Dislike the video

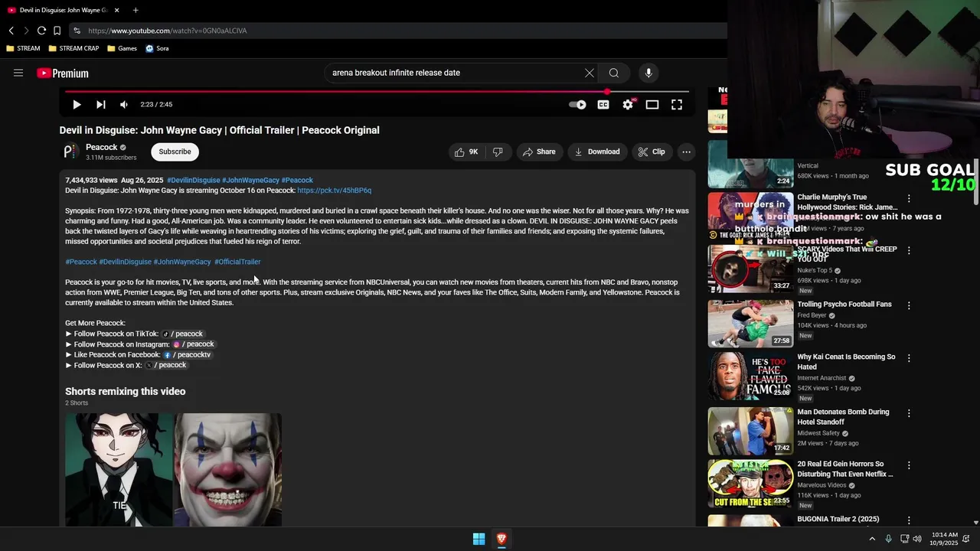pos(498,152)
